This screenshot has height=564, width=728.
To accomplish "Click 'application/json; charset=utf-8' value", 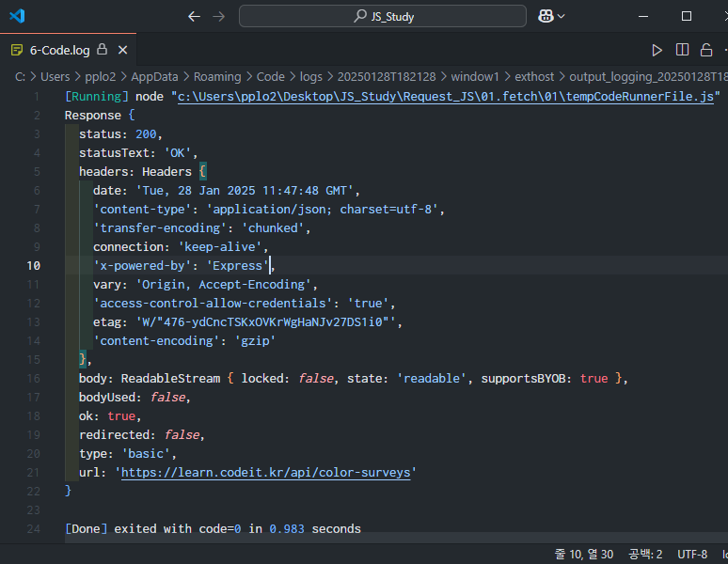I will coord(323,210).
